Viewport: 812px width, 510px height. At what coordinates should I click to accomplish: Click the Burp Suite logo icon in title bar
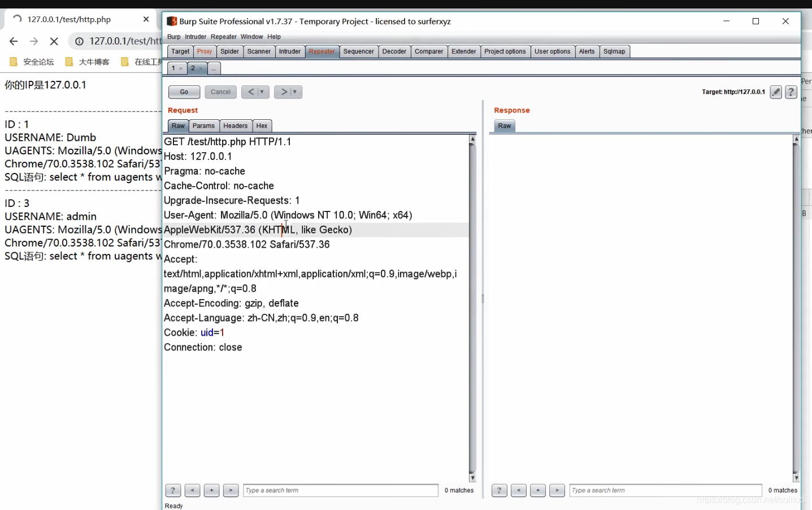coord(172,21)
